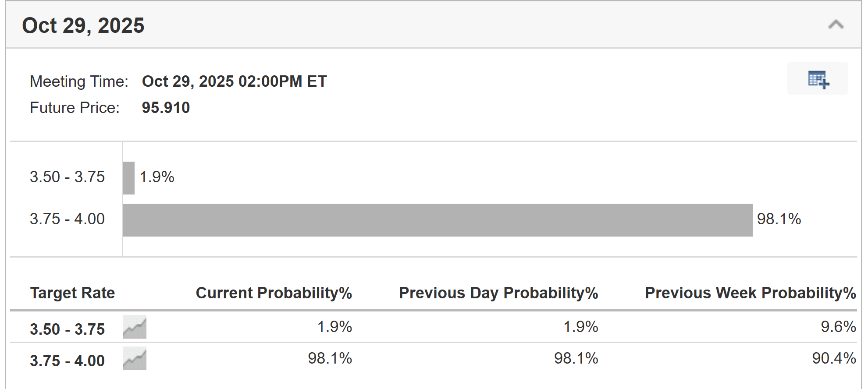Click the short 1.9% probability bar
This screenshot has width=868, height=389.
tap(129, 178)
